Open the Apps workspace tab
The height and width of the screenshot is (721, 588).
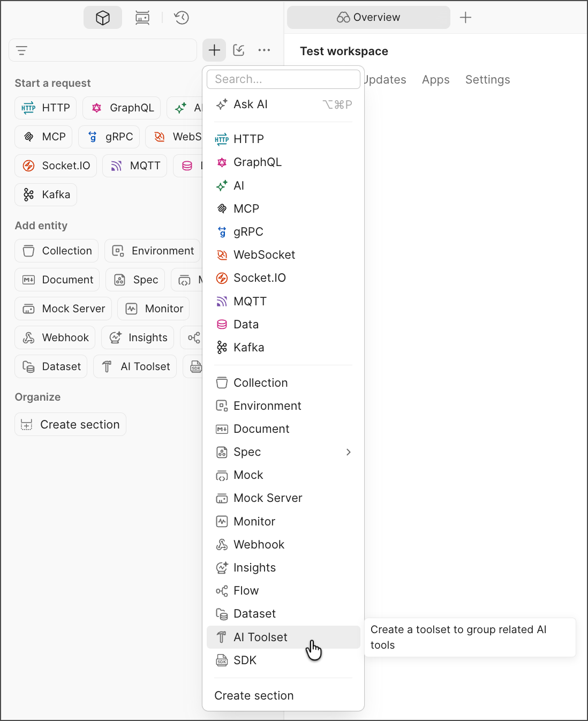click(x=435, y=80)
